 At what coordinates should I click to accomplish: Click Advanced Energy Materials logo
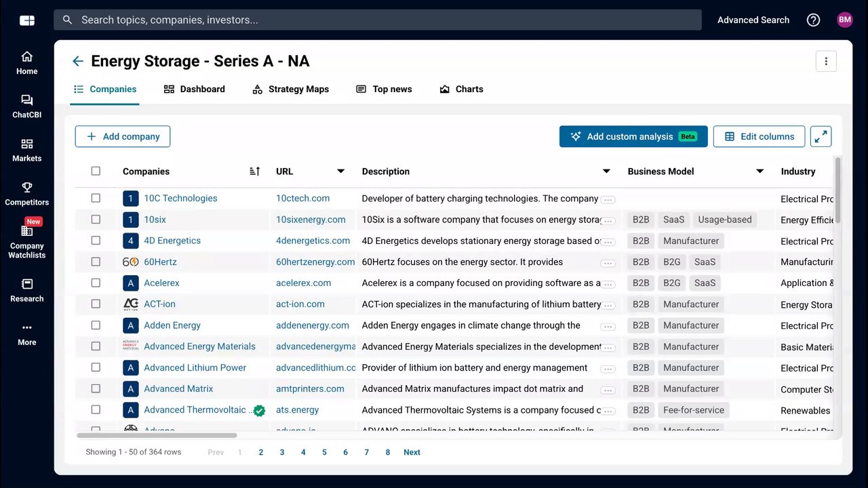click(131, 346)
